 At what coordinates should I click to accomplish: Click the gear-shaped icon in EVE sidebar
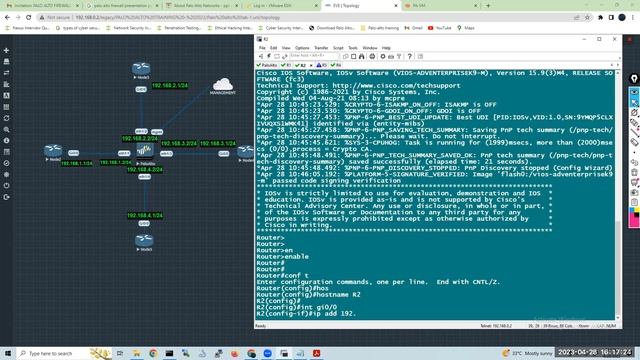6,174
